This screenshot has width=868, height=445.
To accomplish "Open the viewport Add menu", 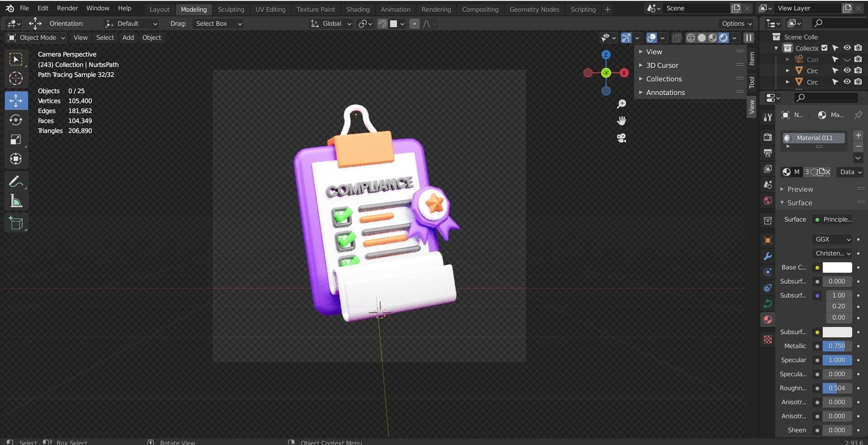I will 128,38.
